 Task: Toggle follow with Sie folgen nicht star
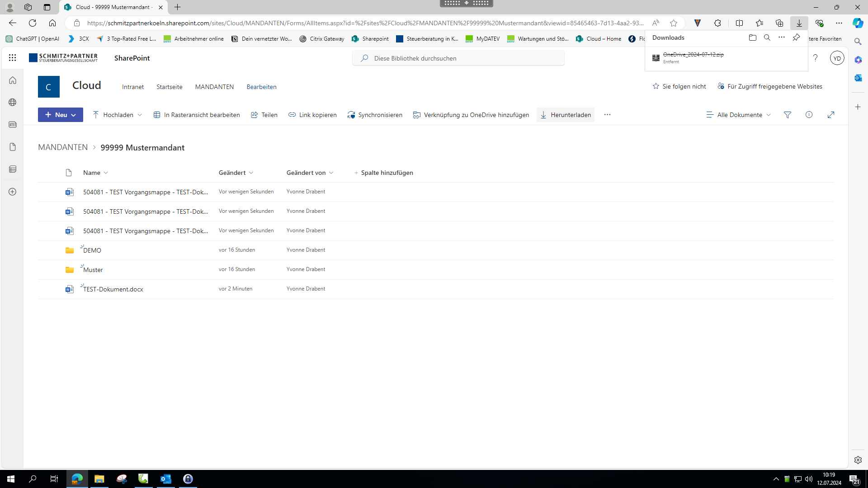(x=656, y=86)
